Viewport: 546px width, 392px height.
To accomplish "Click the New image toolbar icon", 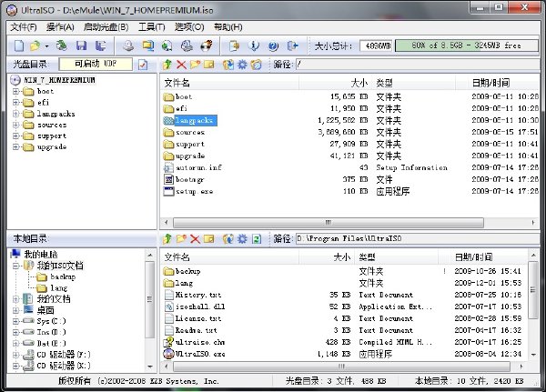I will coord(19,45).
